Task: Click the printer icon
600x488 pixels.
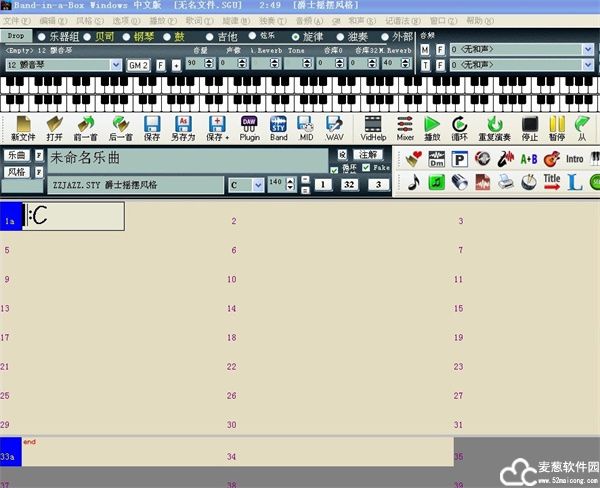Action: pyautogui.click(x=506, y=182)
